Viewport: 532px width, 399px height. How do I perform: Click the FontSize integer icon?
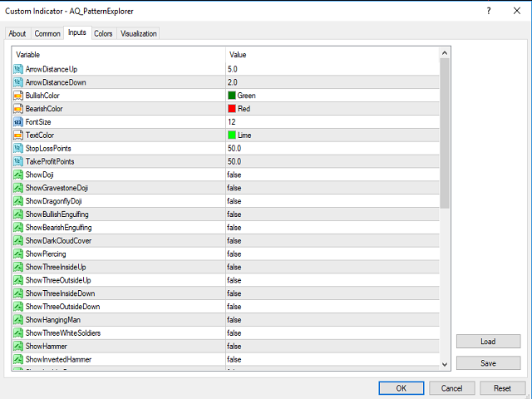point(18,122)
